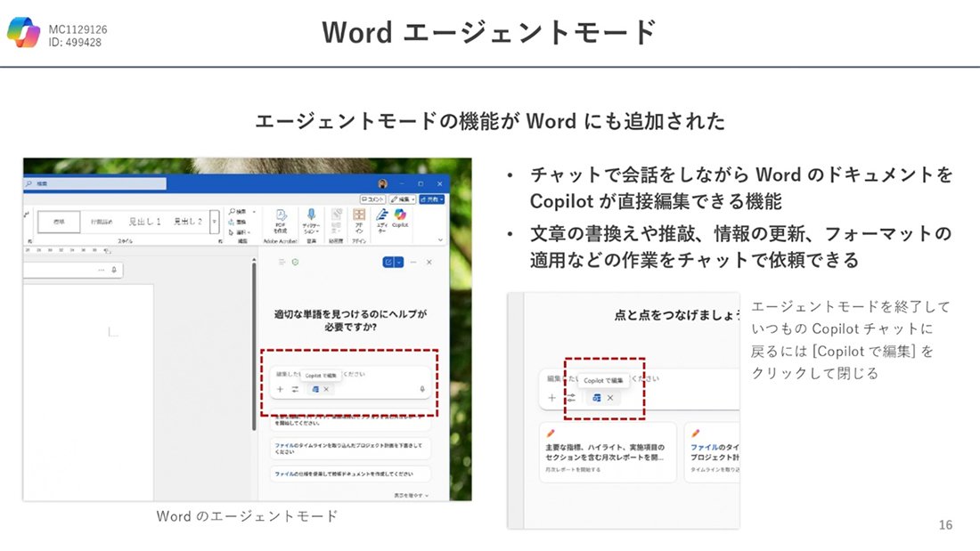Open the 選択 dropdown in the editing group
980x551 pixels.
point(240,231)
